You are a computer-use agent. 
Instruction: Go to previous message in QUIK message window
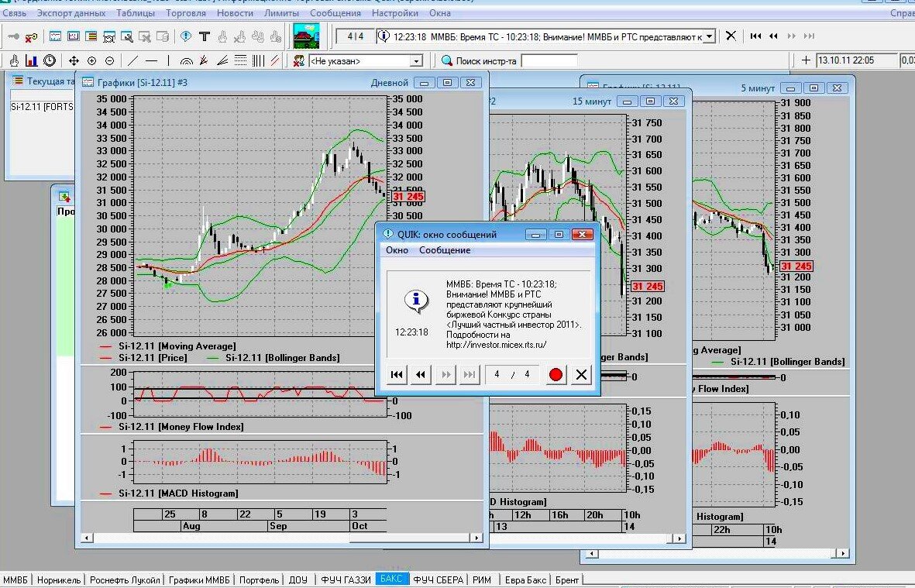click(421, 374)
